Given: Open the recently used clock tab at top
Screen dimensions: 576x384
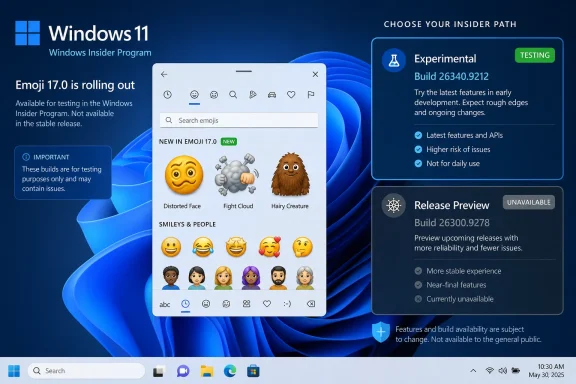Looking at the screenshot, I should pos(168,95).
